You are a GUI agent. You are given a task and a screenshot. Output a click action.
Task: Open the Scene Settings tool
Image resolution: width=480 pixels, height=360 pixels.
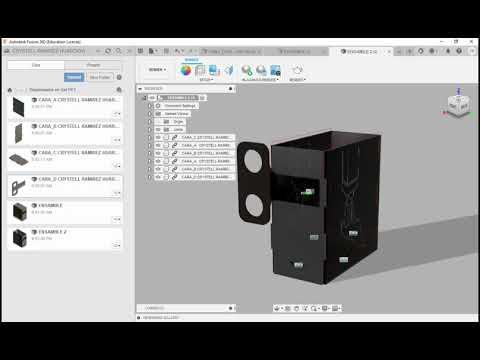point(200,70)
